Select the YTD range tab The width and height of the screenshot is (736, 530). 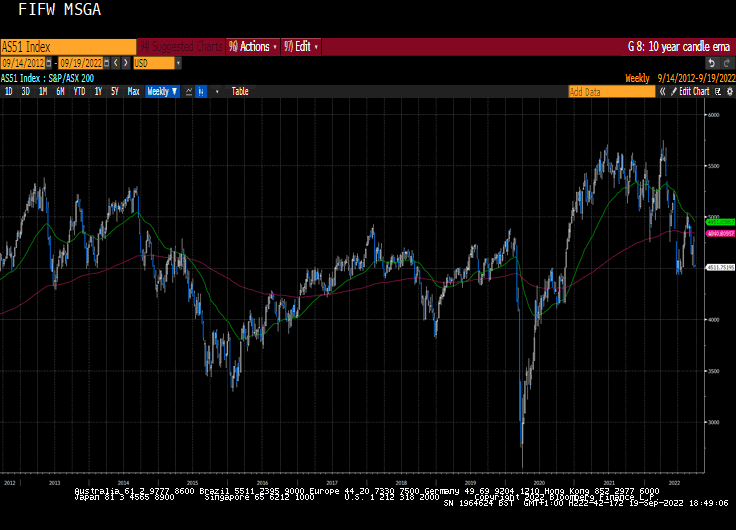coord(79,92)
